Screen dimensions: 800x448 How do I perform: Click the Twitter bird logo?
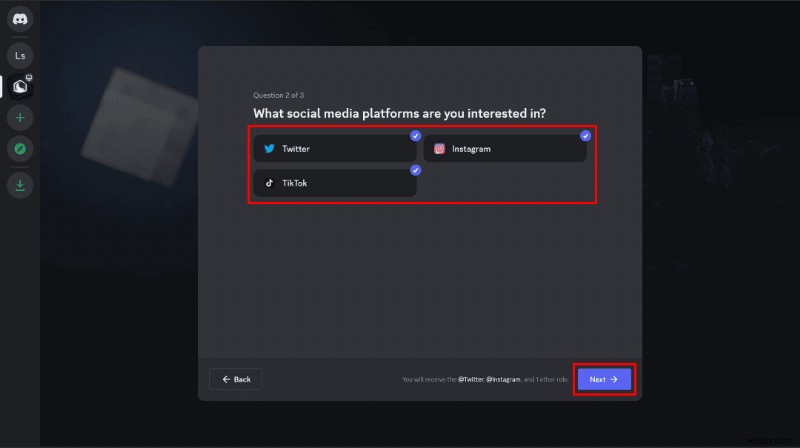[269, 148]
